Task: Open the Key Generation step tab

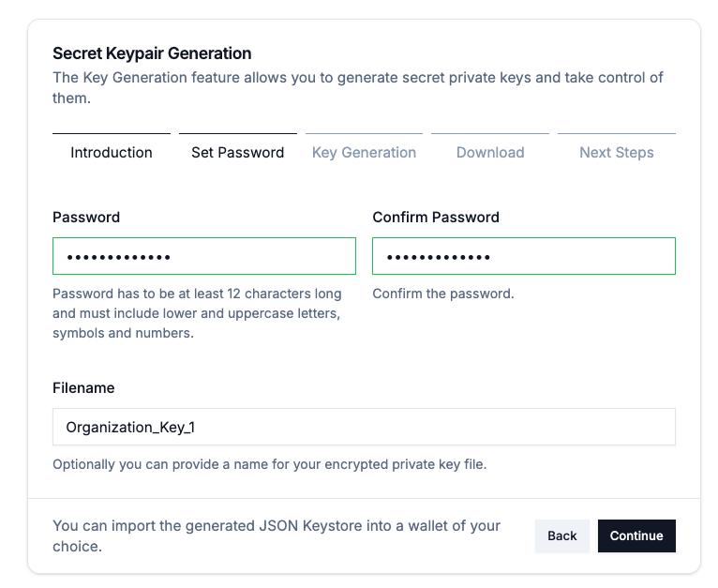Action: click(364, 152)
